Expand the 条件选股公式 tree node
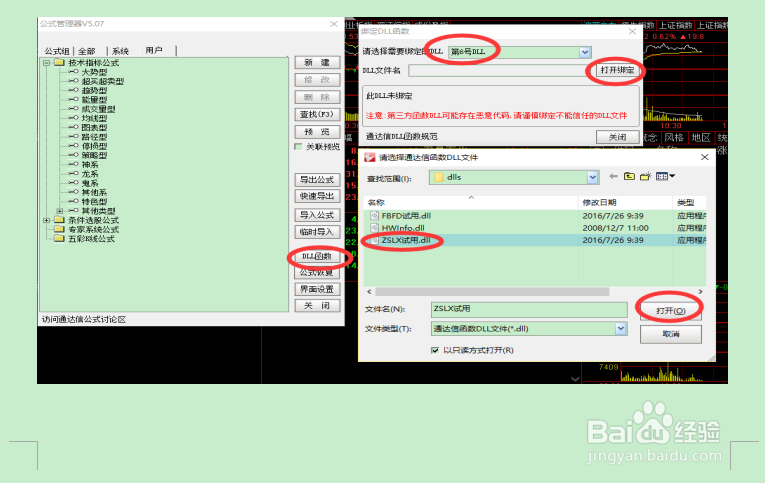This screenshot has height=483, width=765. tap(46, 220)
